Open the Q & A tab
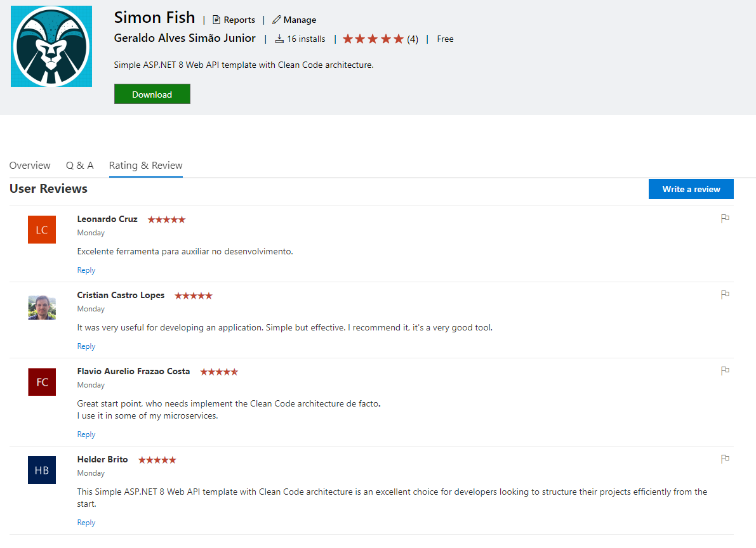 click(x=79, y=165)
